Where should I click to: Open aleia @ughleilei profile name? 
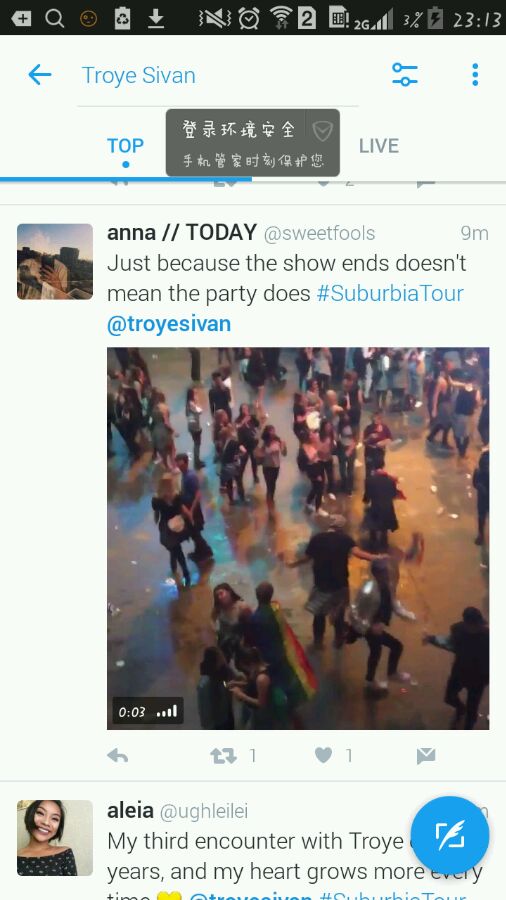tap(177, 811)
